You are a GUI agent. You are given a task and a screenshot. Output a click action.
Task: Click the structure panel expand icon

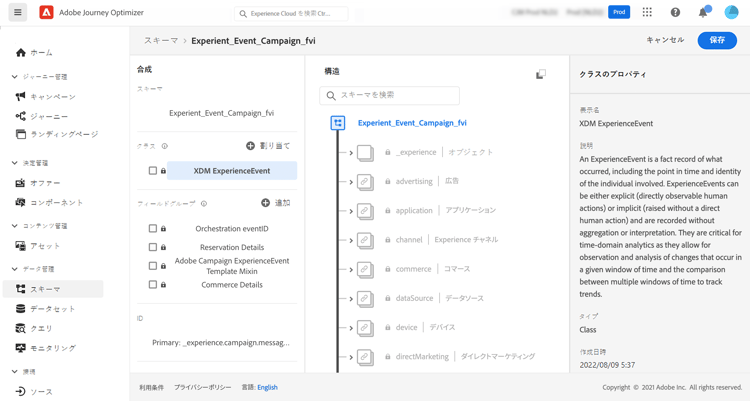point(541,74)
